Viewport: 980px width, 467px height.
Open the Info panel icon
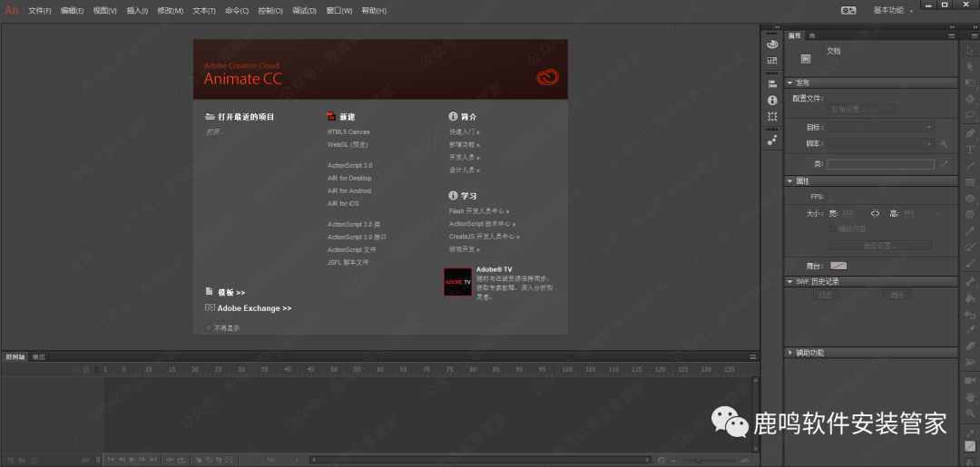pyautogui.click(x=772, y=100)
